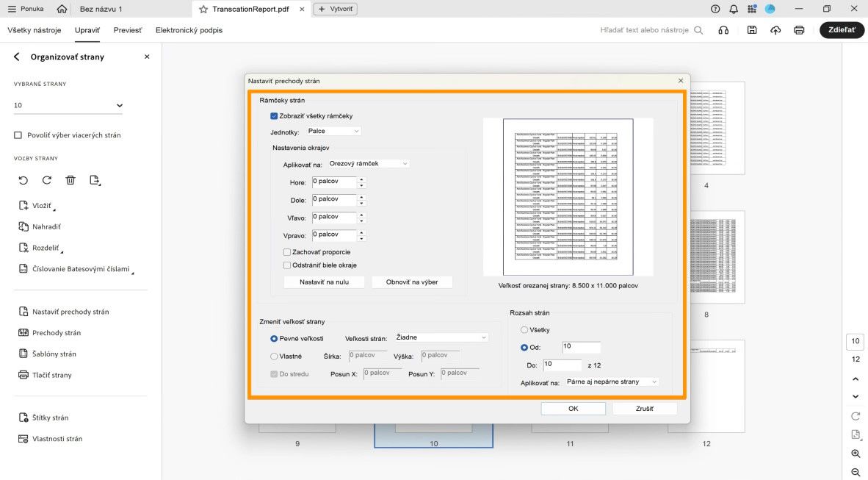Image resolution: width=868 pixels, height=480 pixels.
Task: Decrease Dole margin with down stepper arrow
Action: (x=361, y=203)
